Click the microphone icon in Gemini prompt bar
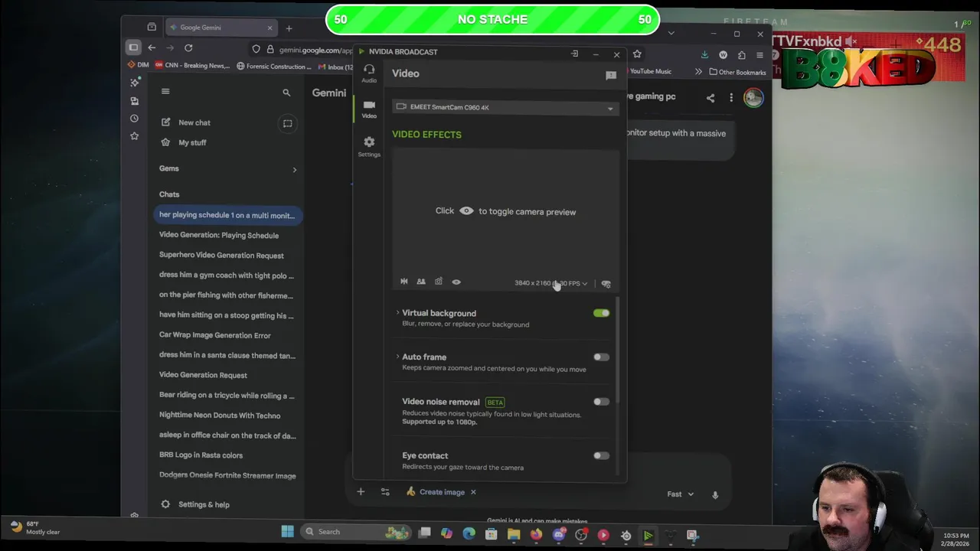980x551 pixels. 715,495
